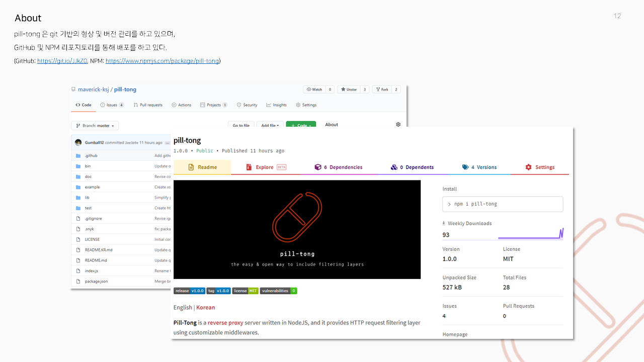This screenshot has width=644, height=362.
Task: Open the GitHub Security tab
Action: tap(247, 105)
